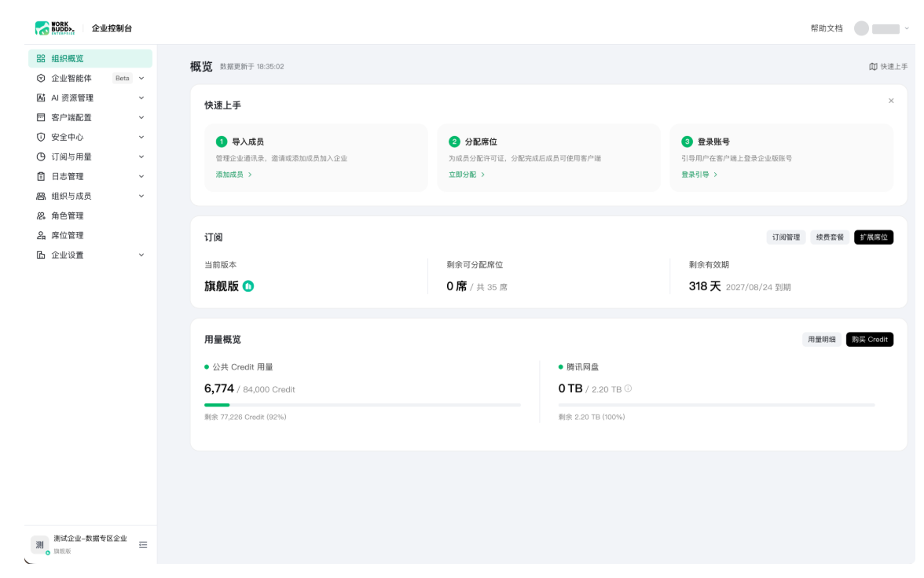Click the 立即分配 link
Viewport: 924px width, 578px height.
point(467,175)
